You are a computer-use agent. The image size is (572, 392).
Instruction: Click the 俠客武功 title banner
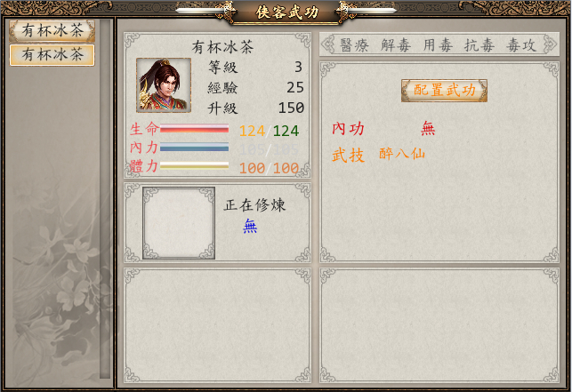[x=287, y=12]
